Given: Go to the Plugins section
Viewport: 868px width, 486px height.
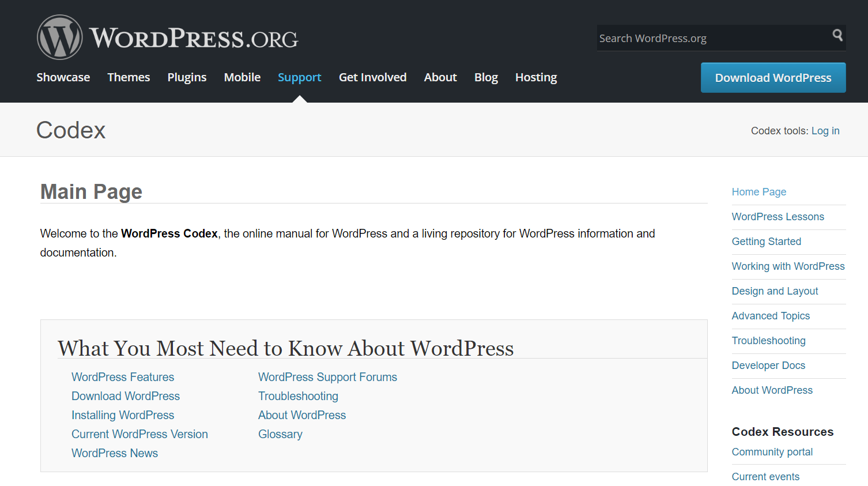Looking at the screenshot, I should (187, 77).
